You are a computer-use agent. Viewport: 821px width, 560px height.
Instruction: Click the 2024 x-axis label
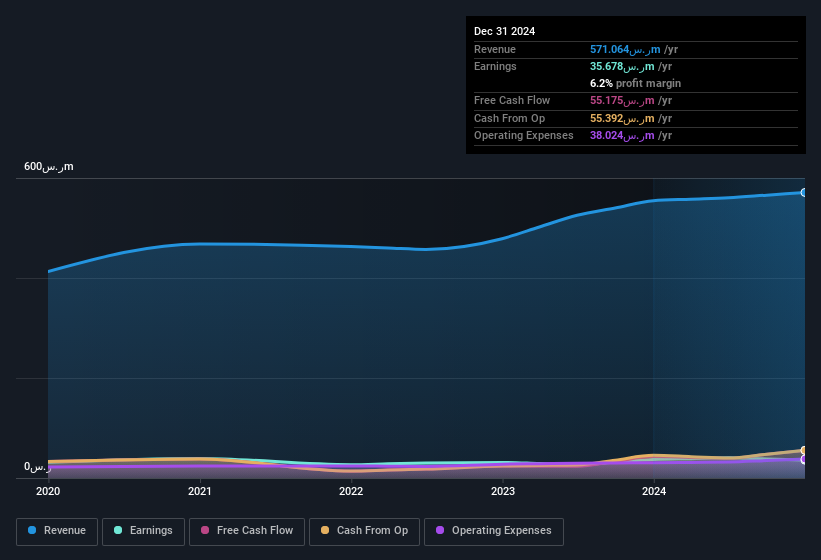[x=654, y=491]
